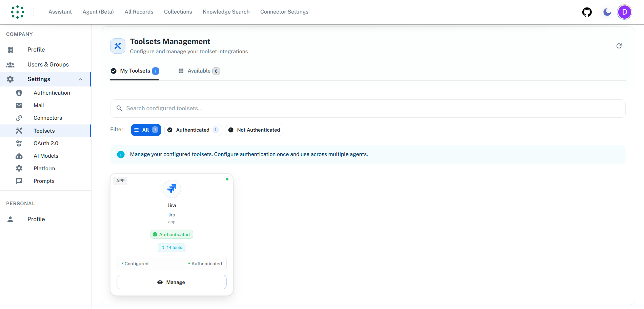The image size is (644, 309).
Task: Click the Connectors link icon in the sidebar
Action: [x=19, y=118]
